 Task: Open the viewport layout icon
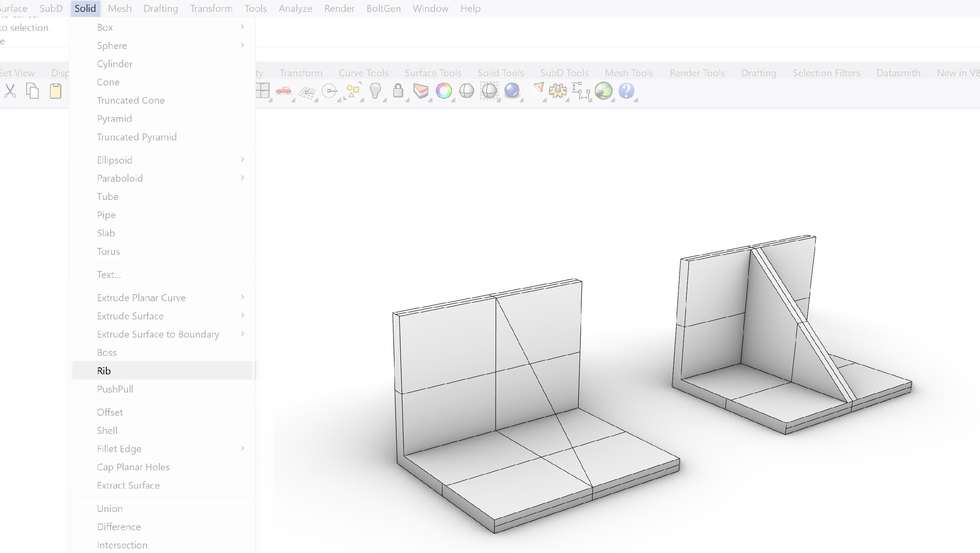(x=263, y=91)
